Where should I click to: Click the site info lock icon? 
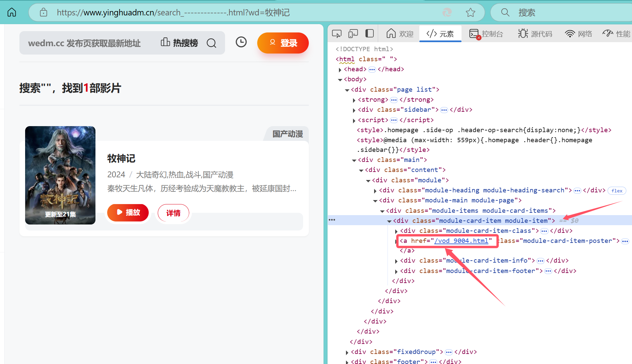point(44,13)
